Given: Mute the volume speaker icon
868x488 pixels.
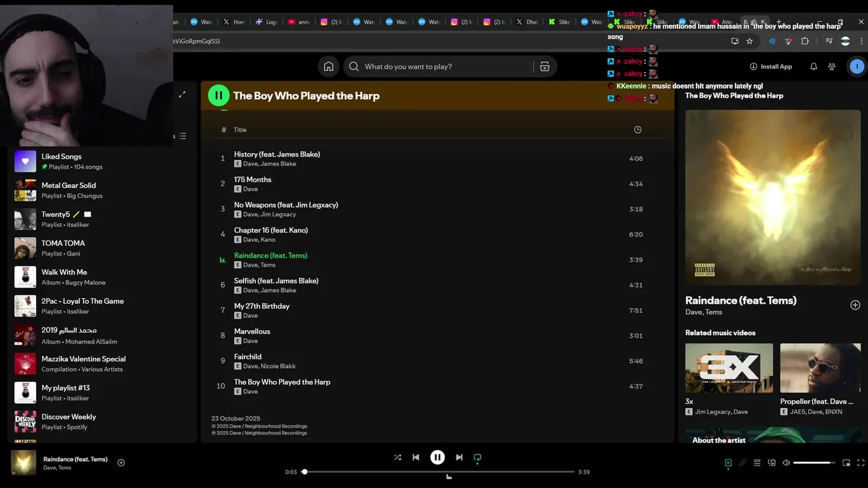Looking at the screenshot, I should pyautogui.click(x=786, y=463).
